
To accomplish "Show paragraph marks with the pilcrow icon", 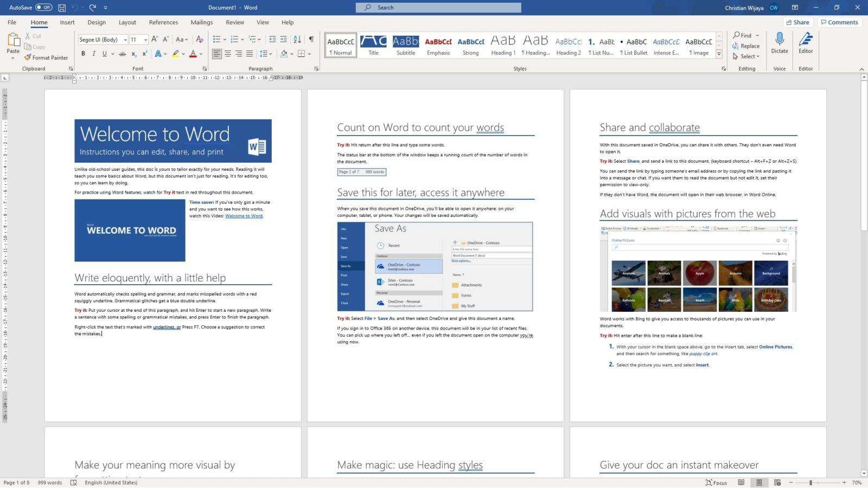I will [311, 39].
